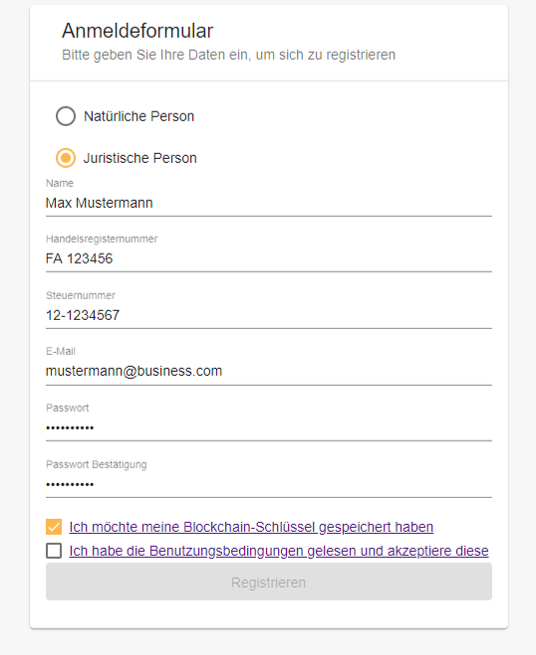Click the small Handelsregisternummer caption label
Viewport: 536px width, 655px height.
[x=102, y=239]
